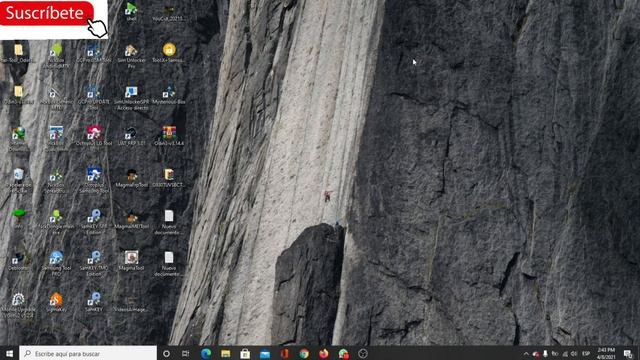Viewport: 640px width, 360px height.
Task: Launch Office from the taskbar
Action: pyautogui.click(x=284, y=353)
